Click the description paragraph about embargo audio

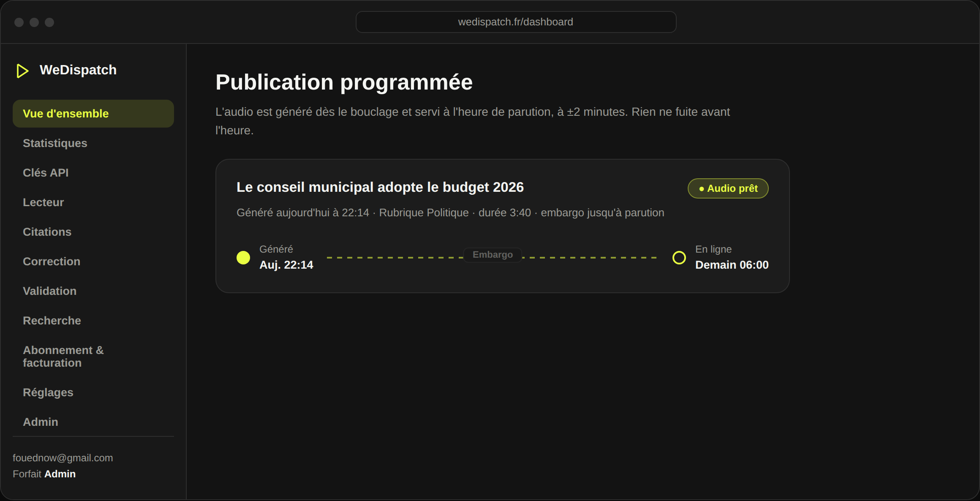(x=473, y=121)
